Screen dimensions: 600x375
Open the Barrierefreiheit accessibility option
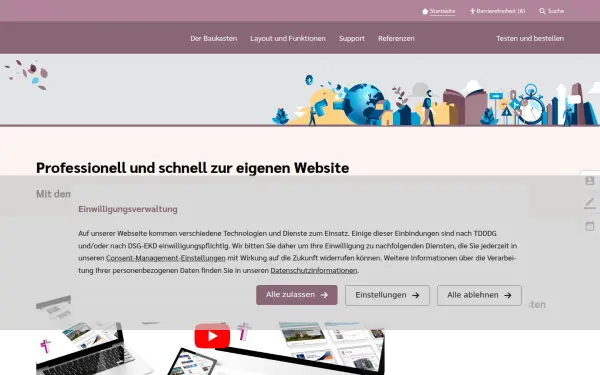point(497,11)
